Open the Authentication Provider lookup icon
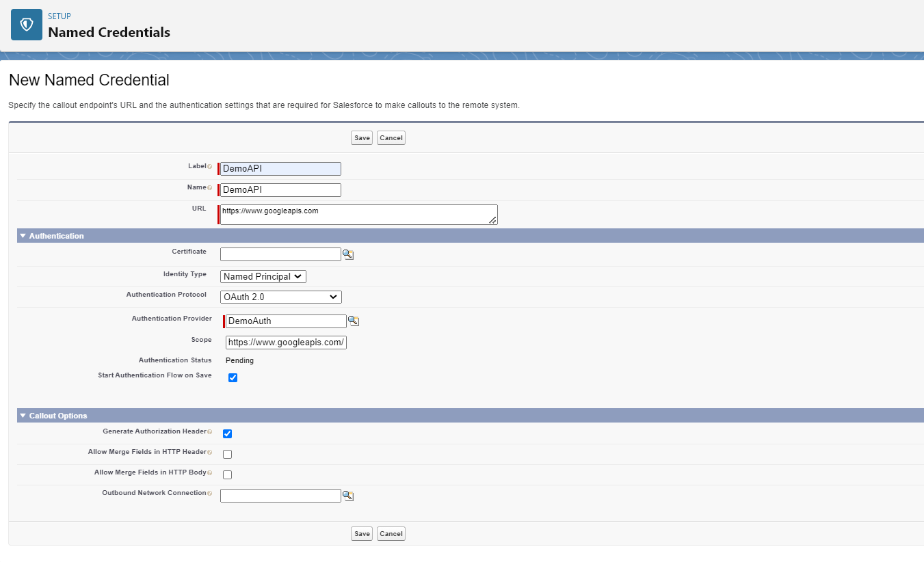Image resolution: width=924 pixels, height=562 pixels. point(354,321)
